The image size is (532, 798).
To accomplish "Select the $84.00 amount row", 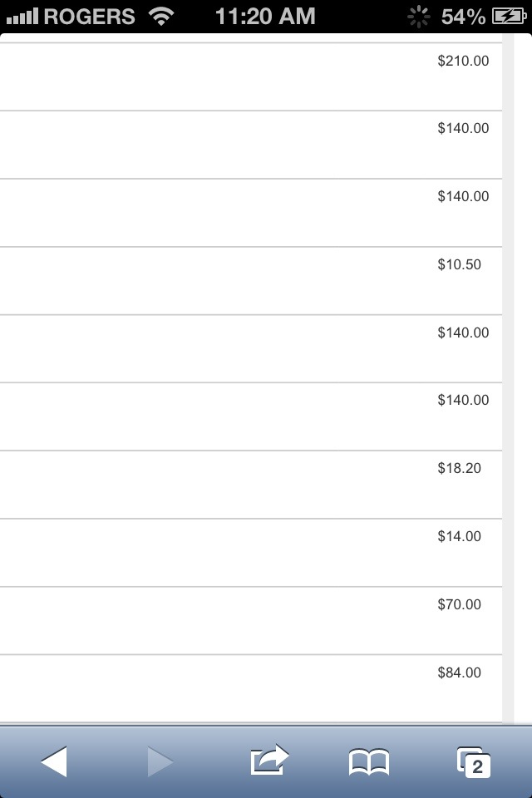I will pyautogui.click(x=251, y=688).
